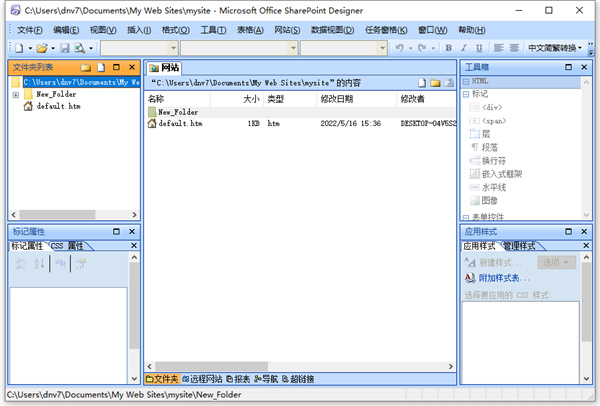Open the 视图(V) menu
This screenshot has width=600, height=406.
[103, 30]
